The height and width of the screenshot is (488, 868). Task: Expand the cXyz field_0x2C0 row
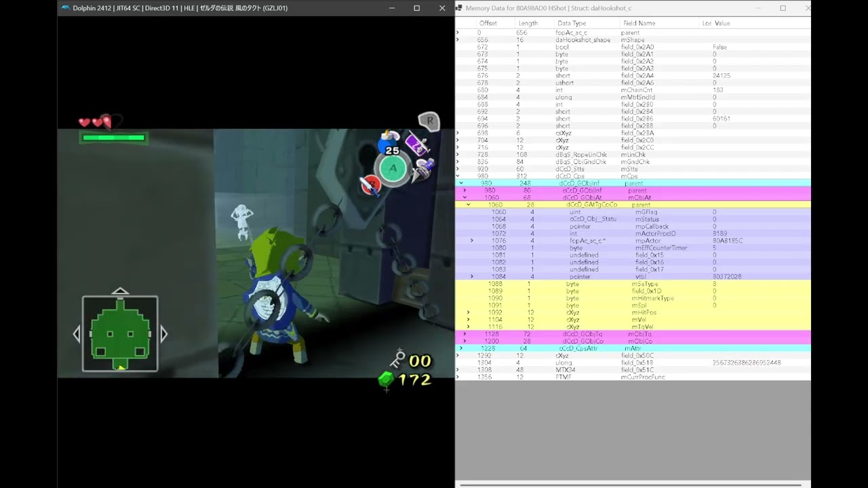[458, 140]
